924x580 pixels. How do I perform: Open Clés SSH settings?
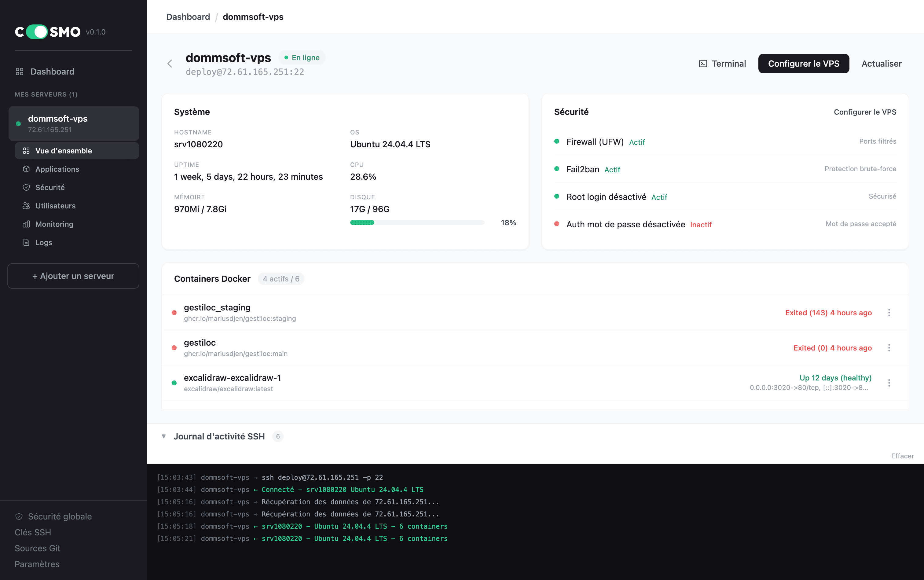(33, 532)
